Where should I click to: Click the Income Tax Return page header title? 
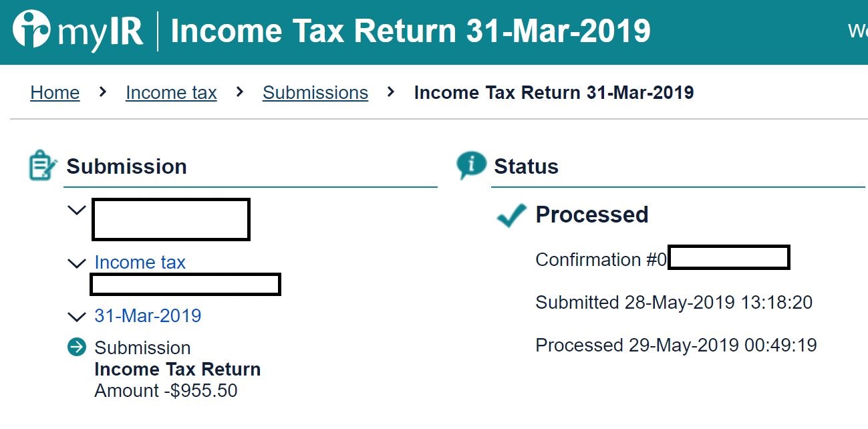(410, 31)
